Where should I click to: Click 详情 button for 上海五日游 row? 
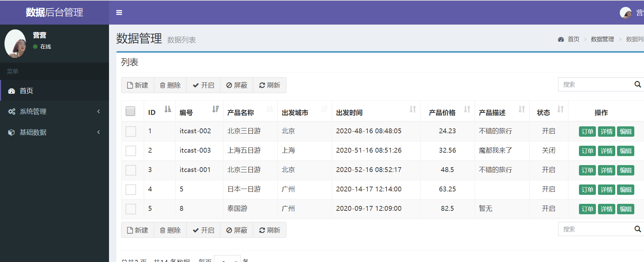tap(606, 151)
